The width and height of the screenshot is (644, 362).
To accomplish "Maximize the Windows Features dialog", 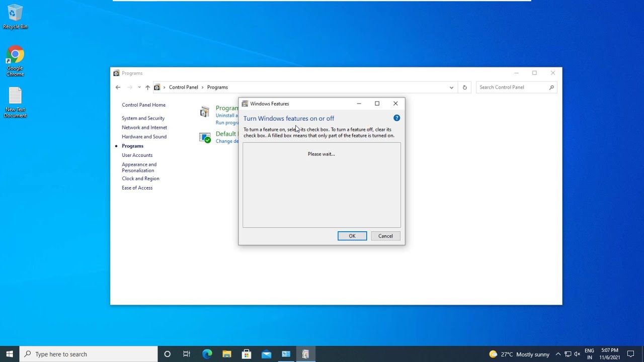I will click(377, 104).
